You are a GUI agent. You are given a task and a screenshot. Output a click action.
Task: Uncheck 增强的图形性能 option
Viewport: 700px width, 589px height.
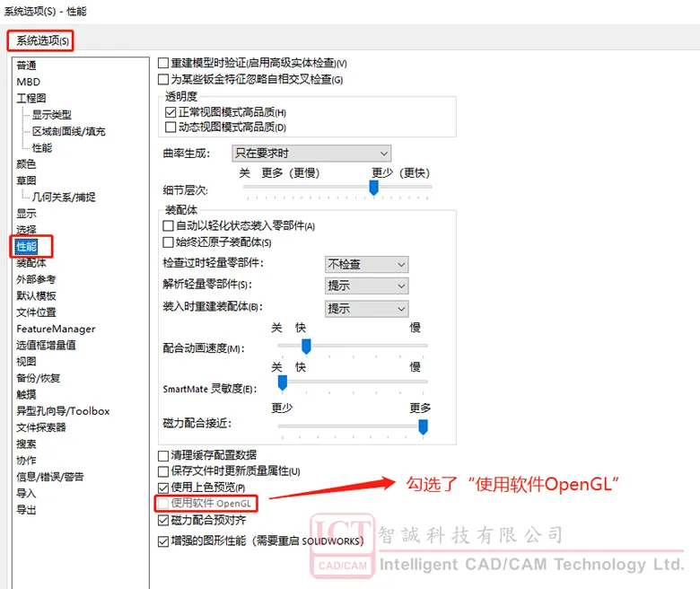coord(163,541)
